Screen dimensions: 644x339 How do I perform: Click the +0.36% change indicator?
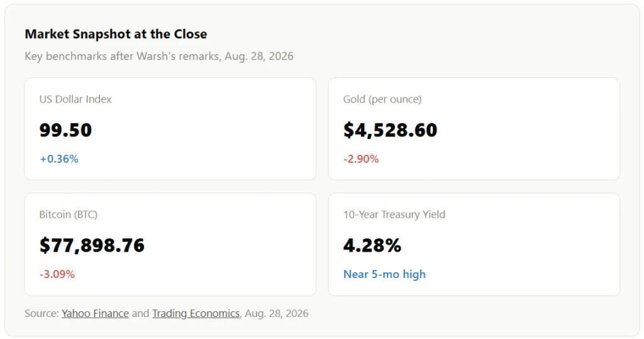coord(58,159)
